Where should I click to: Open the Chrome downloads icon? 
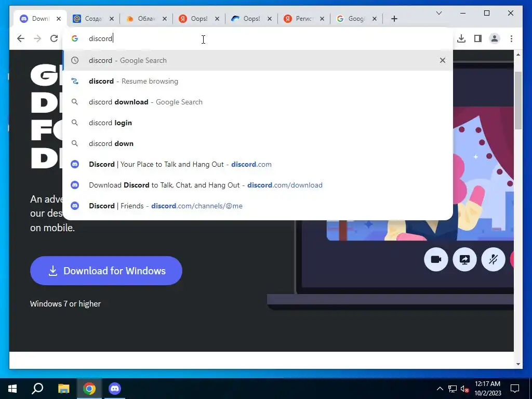tap(461, 38)
